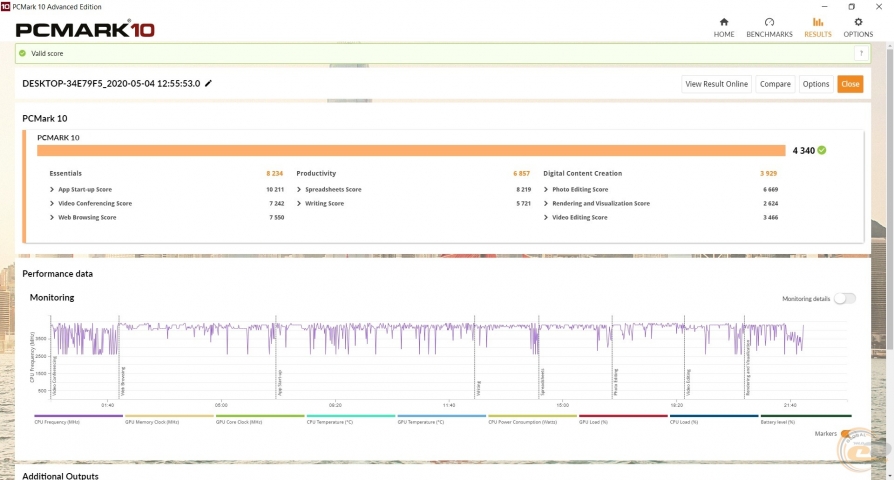894x480 pixels.
Task: Toggle Monitoring details switch
Action: point(844,298)
